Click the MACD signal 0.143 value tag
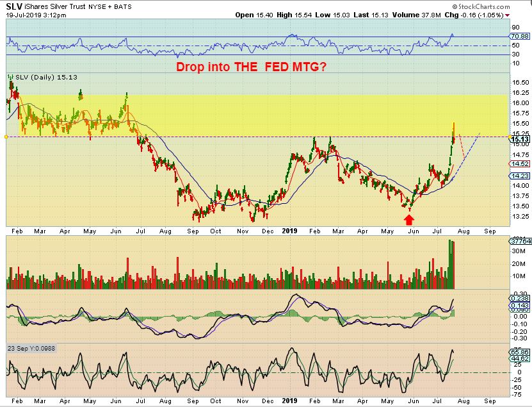 click(x=519, y=306)
